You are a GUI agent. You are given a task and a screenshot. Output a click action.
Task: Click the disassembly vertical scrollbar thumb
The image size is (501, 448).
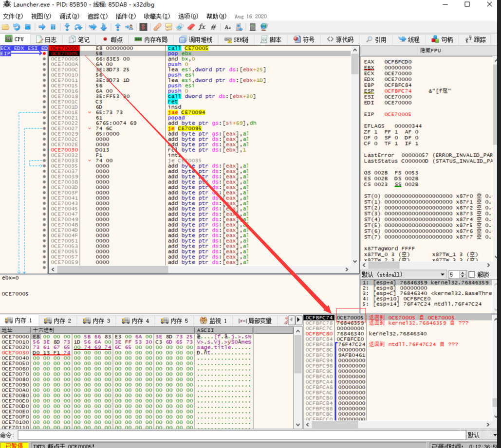click(x=354, y=64)
